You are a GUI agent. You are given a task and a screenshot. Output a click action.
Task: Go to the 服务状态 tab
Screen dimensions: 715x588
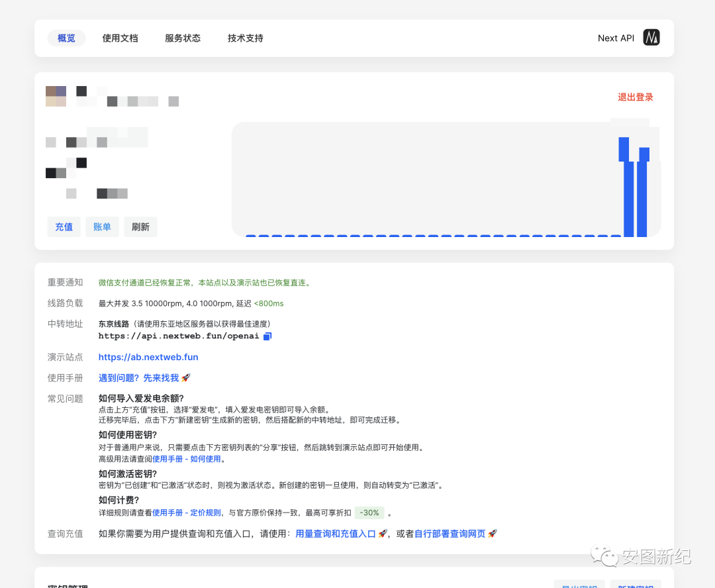[183, 38]
